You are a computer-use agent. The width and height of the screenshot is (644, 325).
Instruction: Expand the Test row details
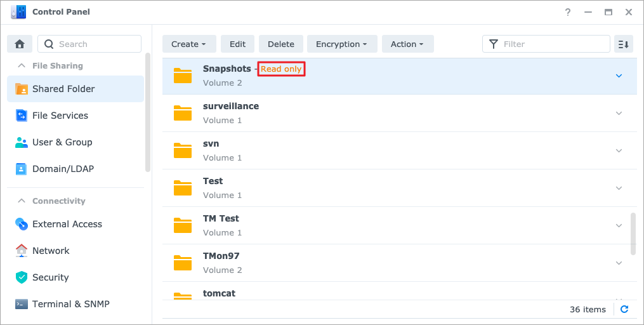point(619,188)
